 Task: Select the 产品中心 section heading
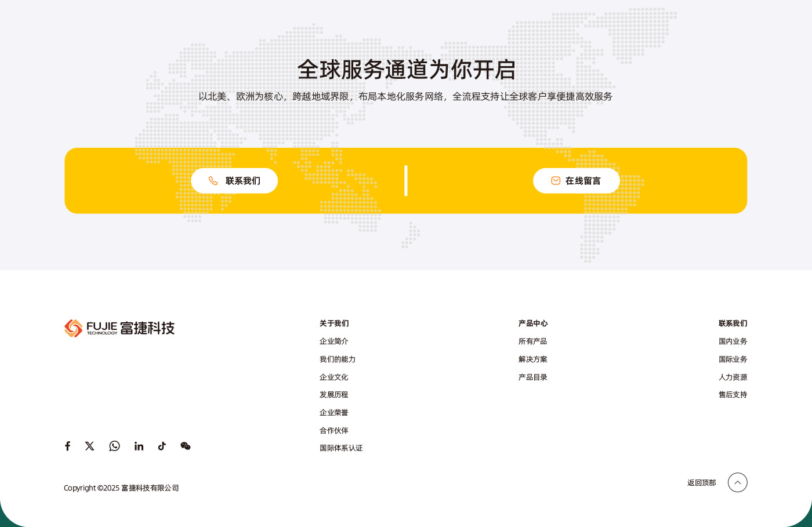point(532,324)
